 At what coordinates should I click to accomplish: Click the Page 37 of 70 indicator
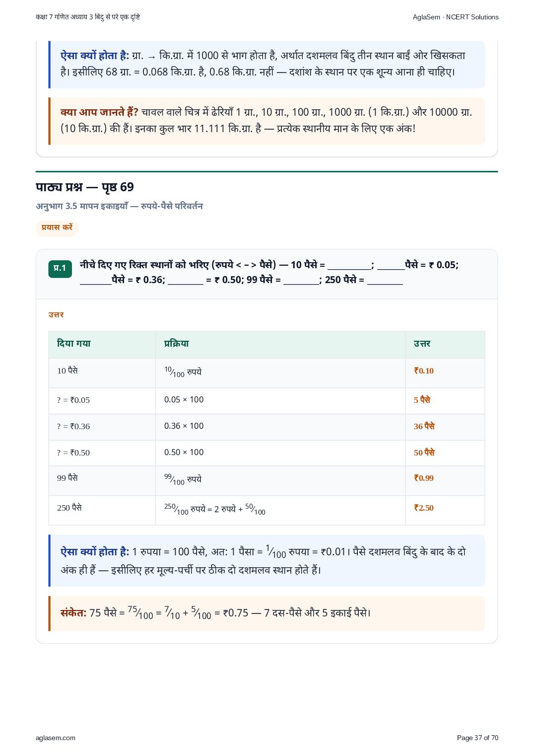[477, 738]
